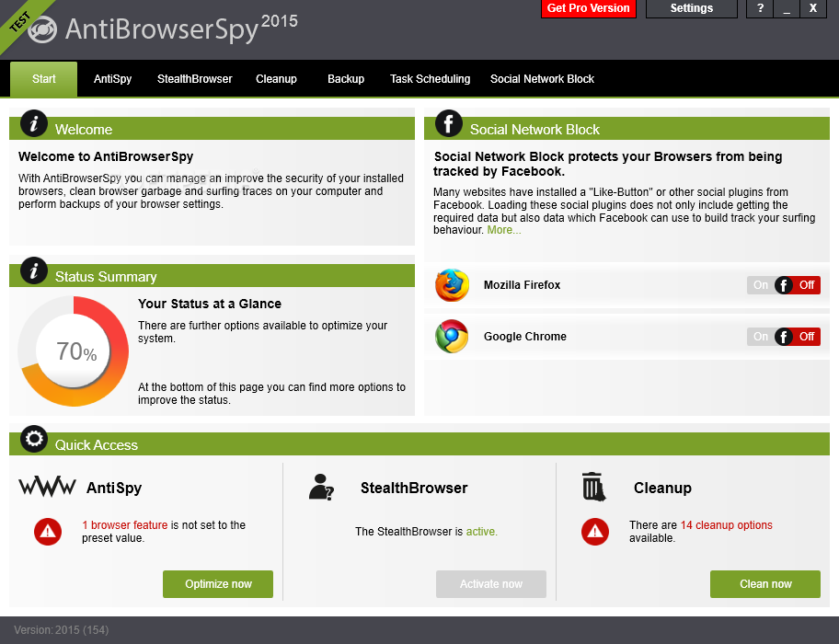
Task: Toggle Facebook blocking for Google Chrome
Action: pyautogui.click(x=784, y=337)
